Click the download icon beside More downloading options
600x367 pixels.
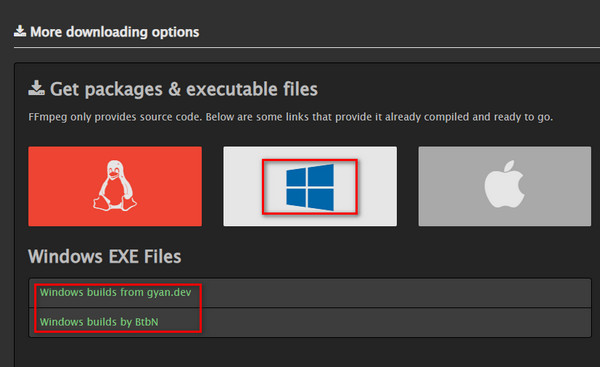[x=20, y=31]
